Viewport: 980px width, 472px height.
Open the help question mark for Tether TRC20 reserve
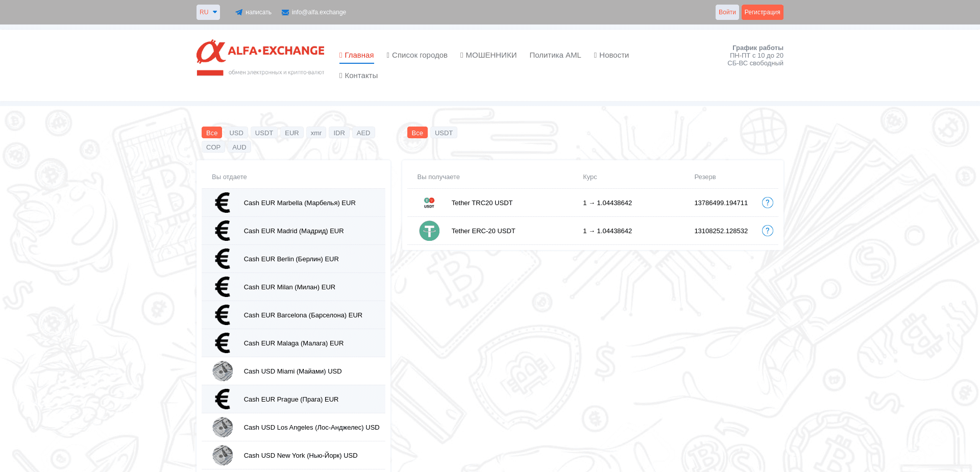point(767,203)
